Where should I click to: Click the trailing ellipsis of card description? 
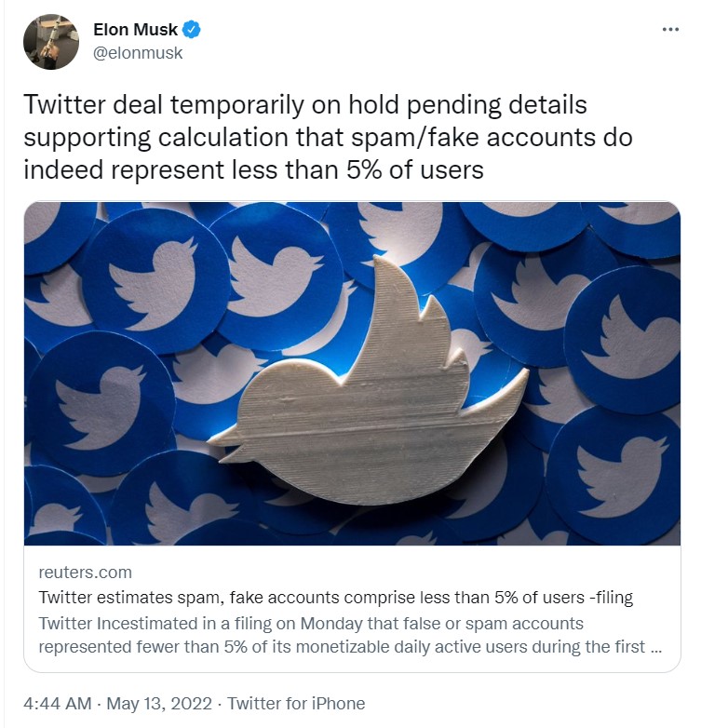(x=656, y=650)
